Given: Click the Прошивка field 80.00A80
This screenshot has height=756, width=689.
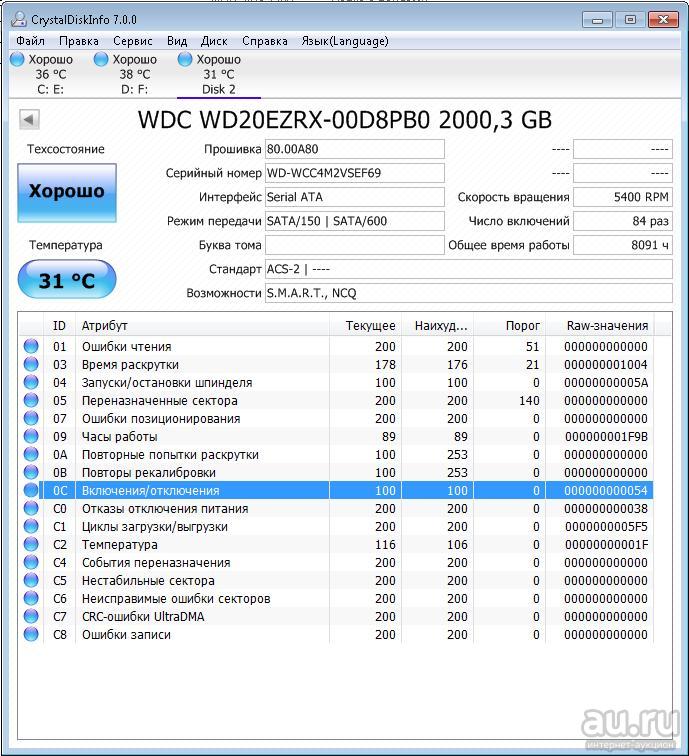Looking at the screenshot, I should [x=354, y=149].
